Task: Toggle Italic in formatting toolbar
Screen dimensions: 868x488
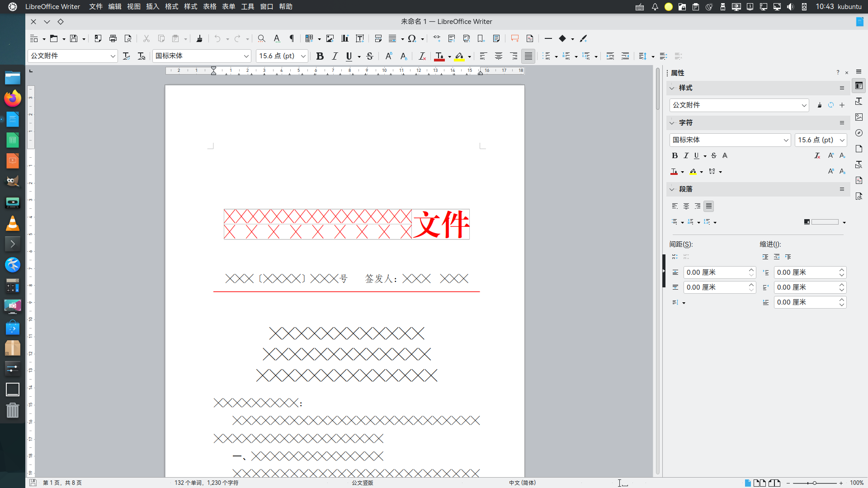Action: pos(335,56)
